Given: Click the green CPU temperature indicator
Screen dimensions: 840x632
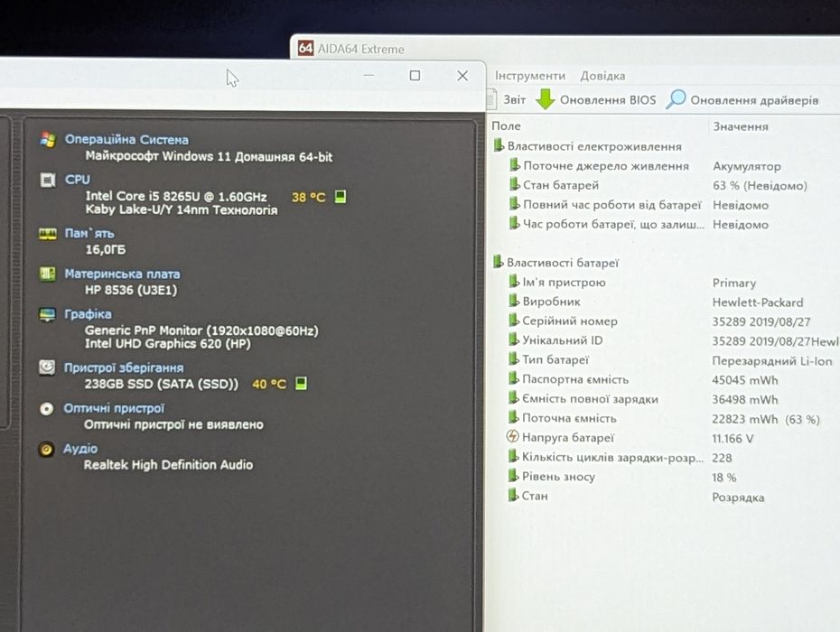Looking at the screenshot, I should coord(341,197).
